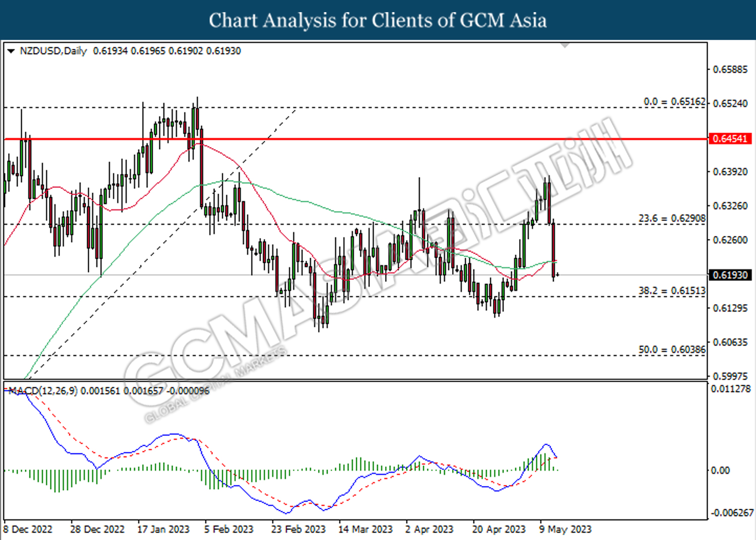Click the price scale value 0.65240
Viewport: 756px width, 540px height.
click(730, 103)
